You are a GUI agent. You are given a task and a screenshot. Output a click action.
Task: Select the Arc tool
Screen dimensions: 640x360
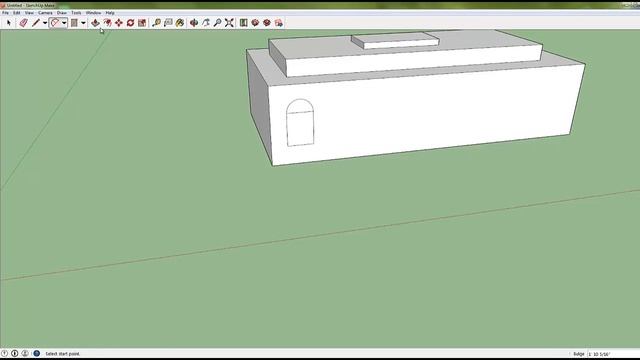pos(55,23)
